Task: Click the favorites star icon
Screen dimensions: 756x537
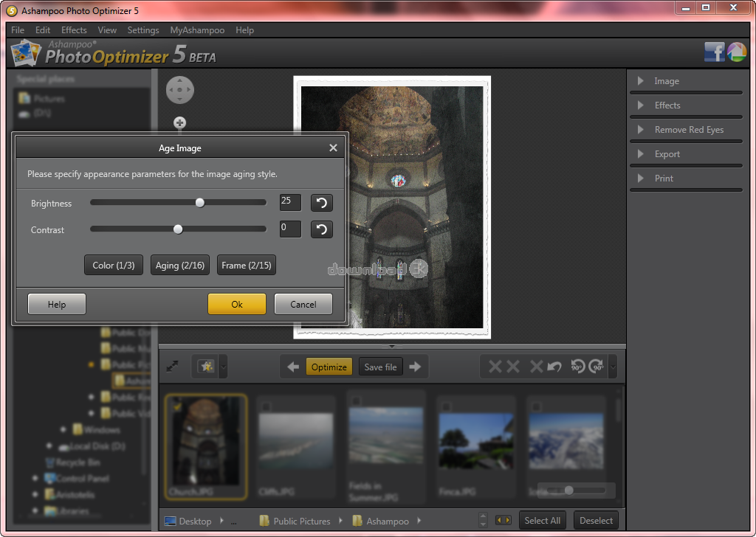Action: [x=207, y=367]
